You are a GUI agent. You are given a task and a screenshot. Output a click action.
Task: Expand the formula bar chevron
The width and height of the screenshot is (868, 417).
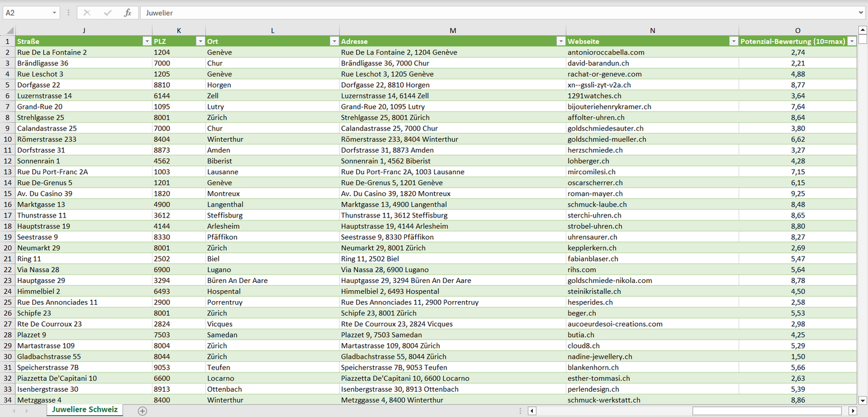(861, 13)
